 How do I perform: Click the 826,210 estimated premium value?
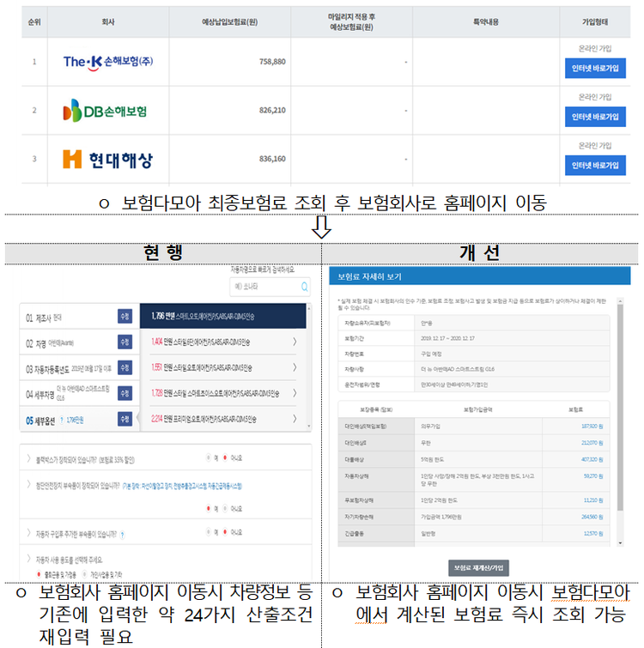[x=272, y=111]
